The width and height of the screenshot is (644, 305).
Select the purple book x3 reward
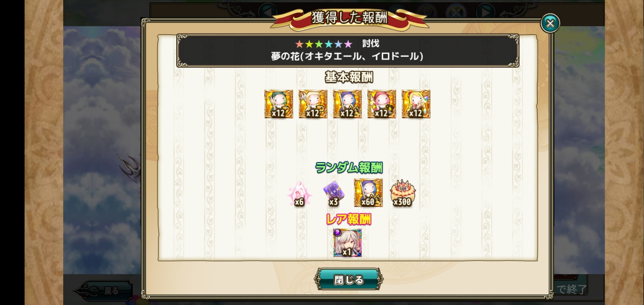pos(334,193)
